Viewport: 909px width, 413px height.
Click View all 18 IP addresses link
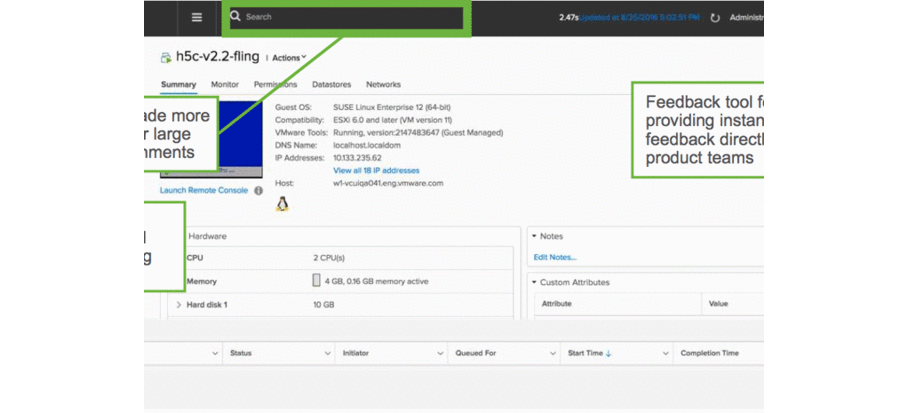point(376,171)
